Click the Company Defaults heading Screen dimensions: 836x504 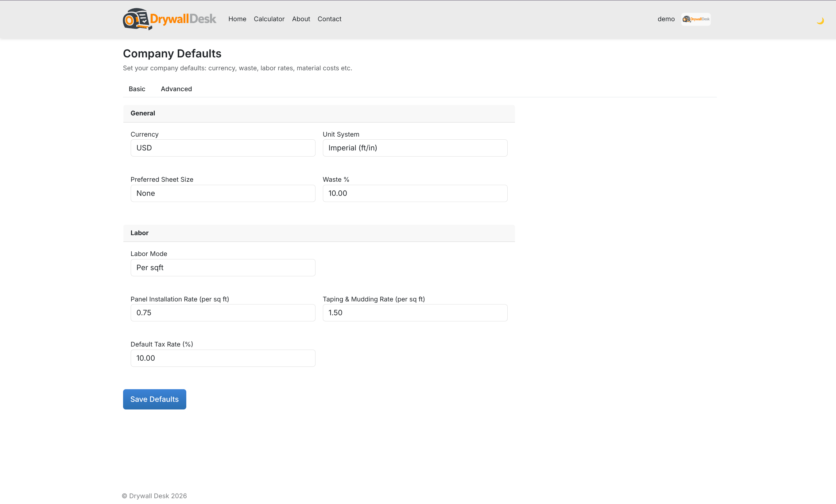pos(172,54)
